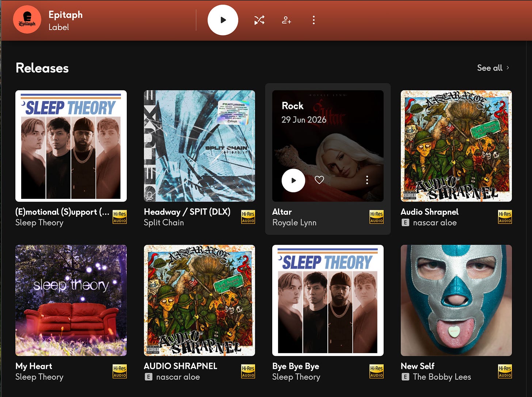Click the Hi-Res Audio badge for Headway / SPIT
Screen dimensions: 532x397
(248, 217)
